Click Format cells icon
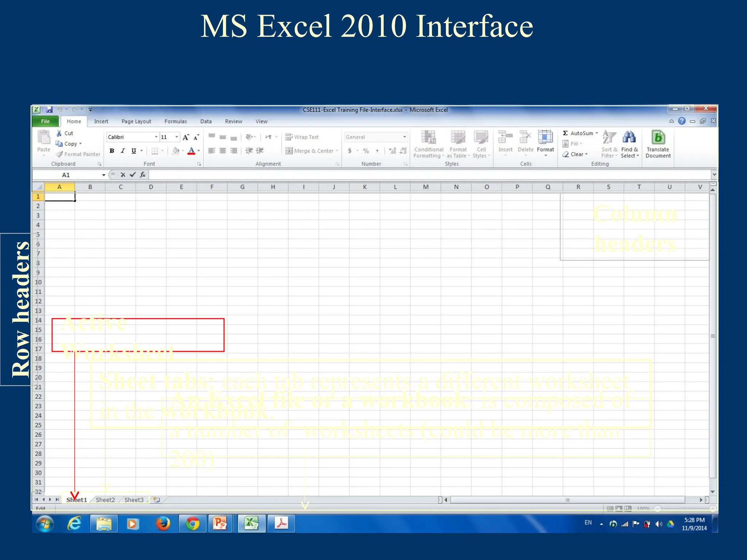The width and height of the screenshot is (747, 560). pyautogui.click(x=545, y=137)
